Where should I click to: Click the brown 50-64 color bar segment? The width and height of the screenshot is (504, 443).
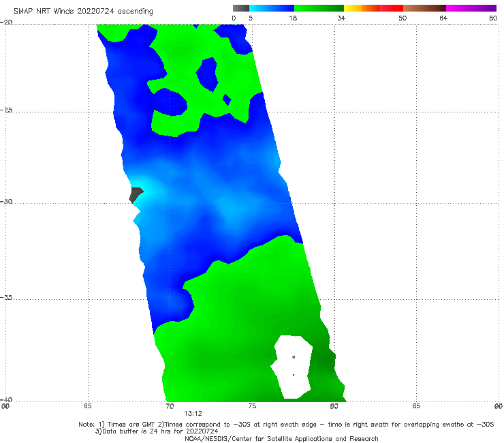[x=424, y=8]
